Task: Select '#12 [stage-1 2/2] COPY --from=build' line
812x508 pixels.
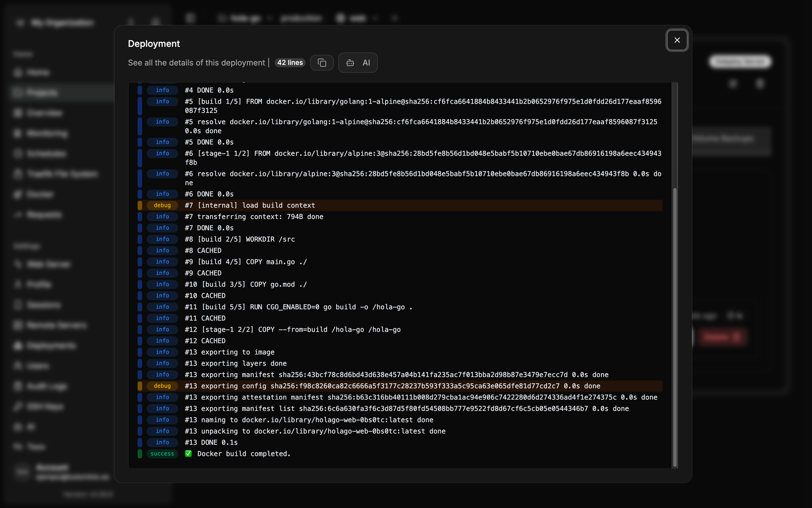Action: pyautogui.click(x=400, y=330)
